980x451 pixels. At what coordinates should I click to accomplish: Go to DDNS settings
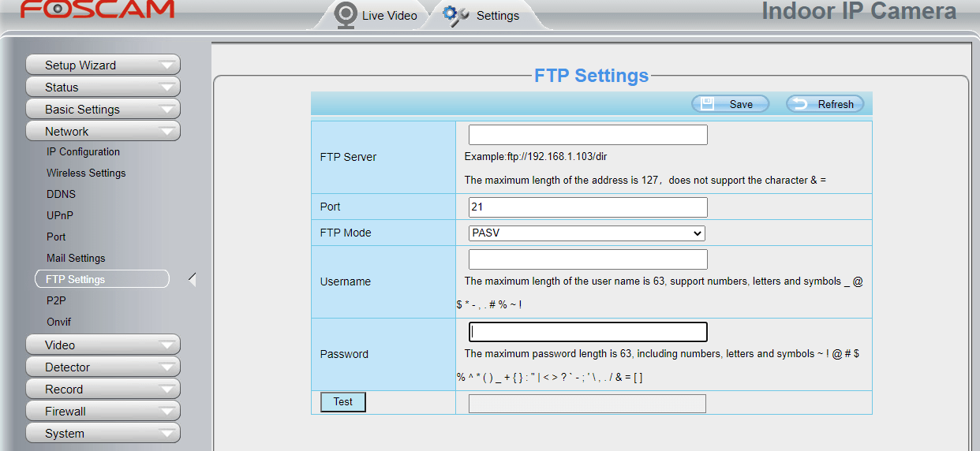pyautogui.click(x=61, y=195)
